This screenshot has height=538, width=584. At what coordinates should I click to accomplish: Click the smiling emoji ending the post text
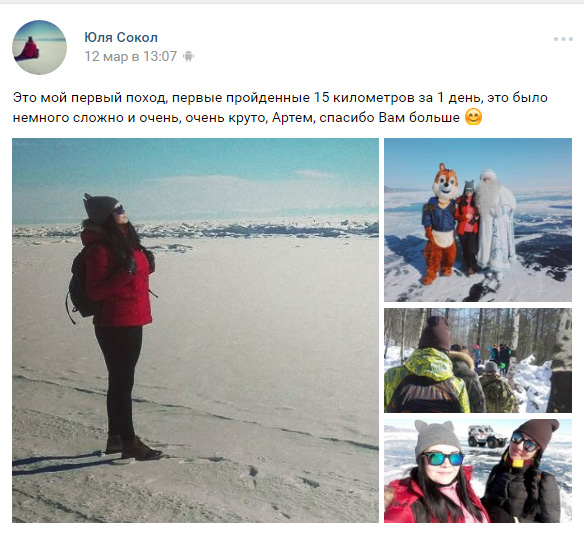click(x=473, y=117)
